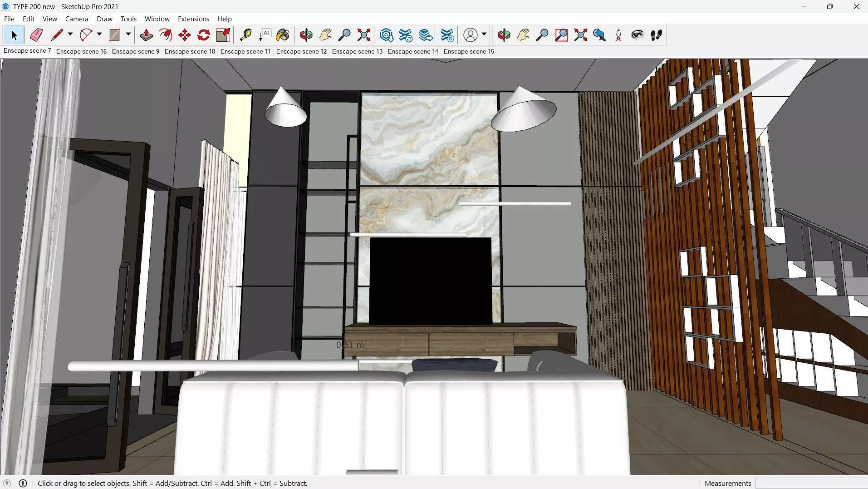Click the second Orbit icon in camera toolbar

(x=504, y=35)
